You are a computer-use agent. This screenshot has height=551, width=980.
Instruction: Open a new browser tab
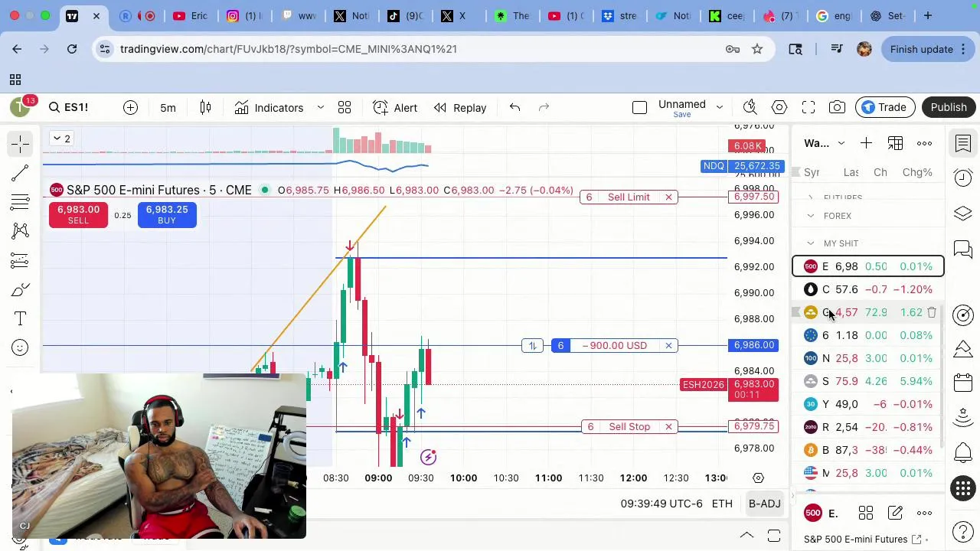(928, 15)
